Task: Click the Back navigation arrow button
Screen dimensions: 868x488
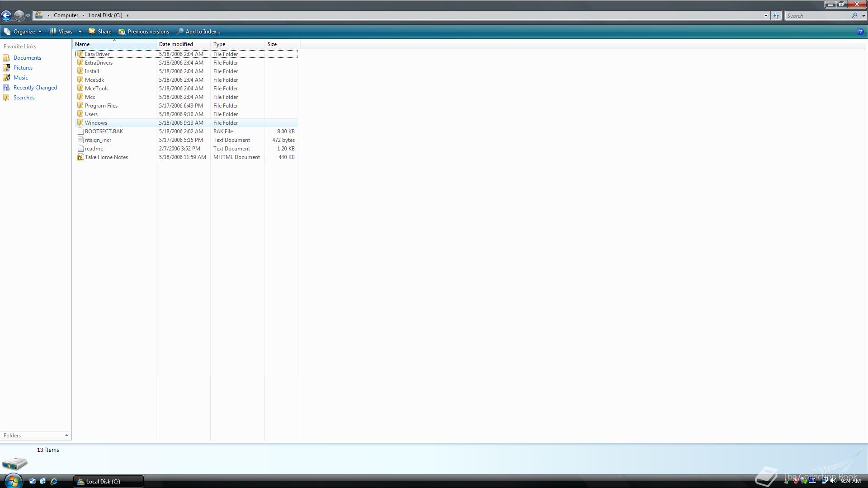Action: pyautogui.click(x=6, y=15)
